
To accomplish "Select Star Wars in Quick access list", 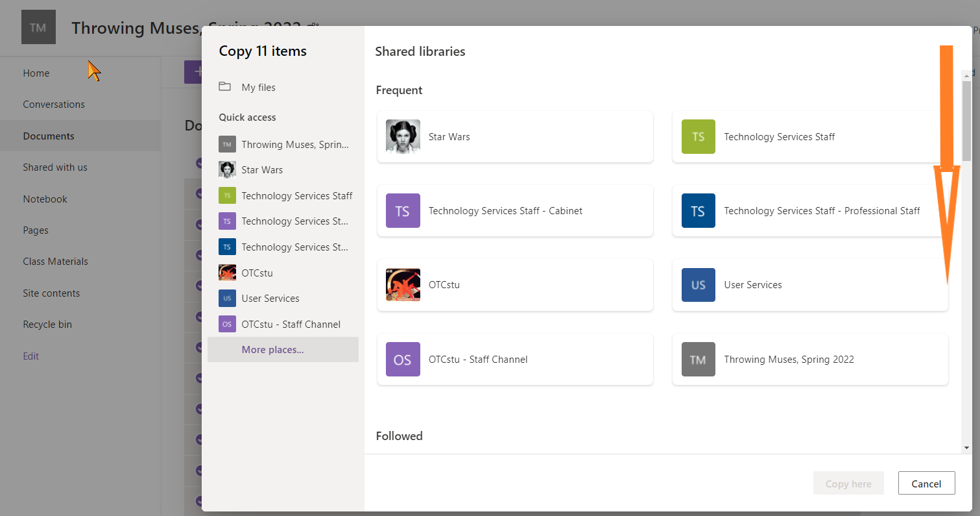I will coord(283,170).
